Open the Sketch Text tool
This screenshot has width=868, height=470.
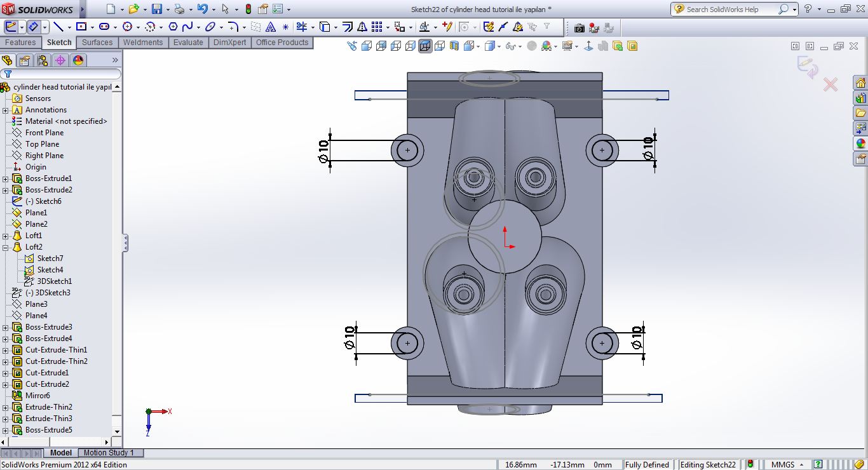click(x=270, y=26)
